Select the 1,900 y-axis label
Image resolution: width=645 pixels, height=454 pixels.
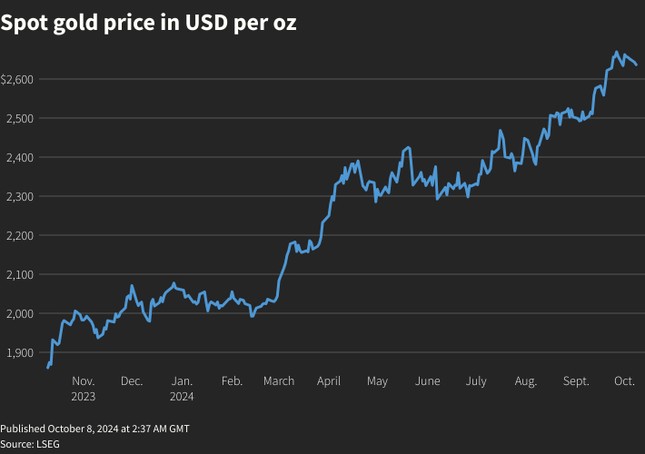click(x=20, y=352)
